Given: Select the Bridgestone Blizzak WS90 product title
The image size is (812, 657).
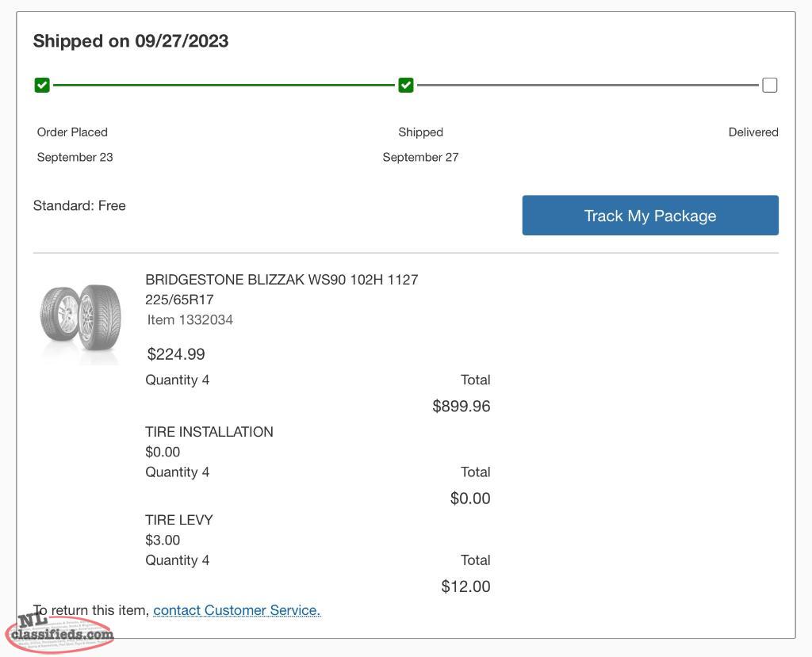Looking at the screenshot, I should click(282, 280).
